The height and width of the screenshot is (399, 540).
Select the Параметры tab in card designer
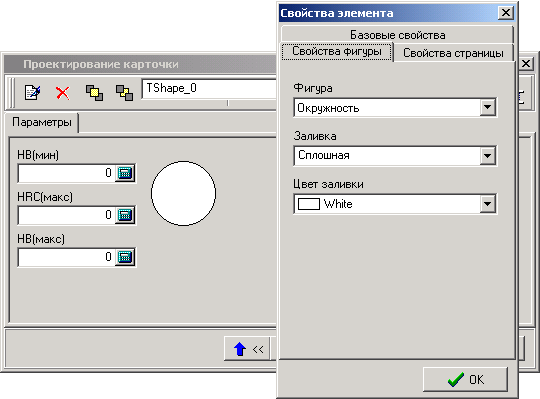(x=42, y=122)
